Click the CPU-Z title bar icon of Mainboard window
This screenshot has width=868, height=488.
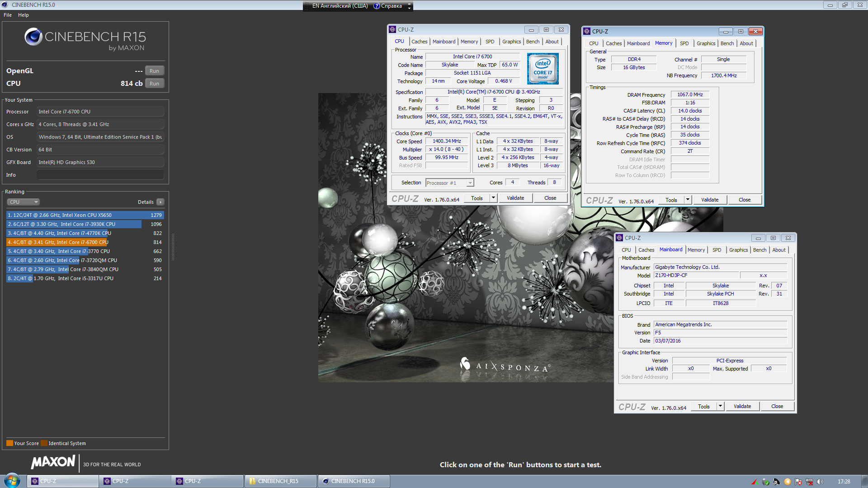(619, 238)
